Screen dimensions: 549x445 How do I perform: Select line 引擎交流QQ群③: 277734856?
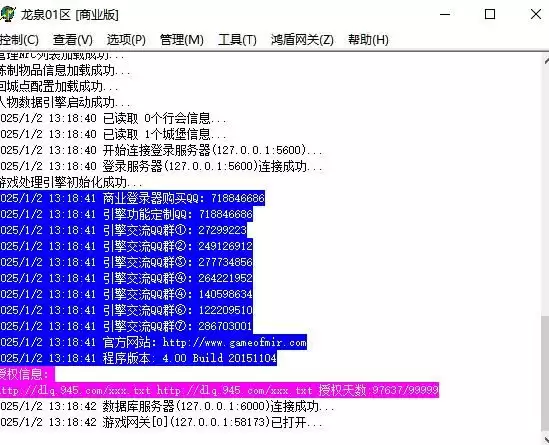(126, 263)
